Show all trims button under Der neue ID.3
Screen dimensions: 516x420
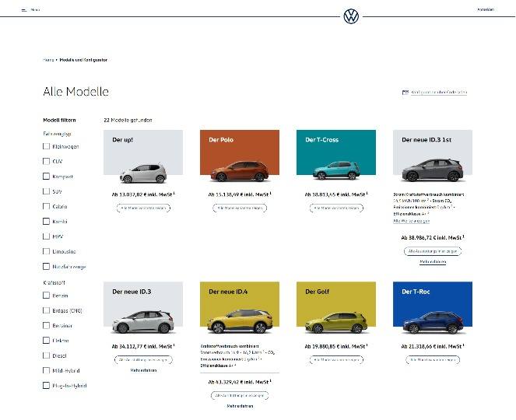click(x=143, y=360)
